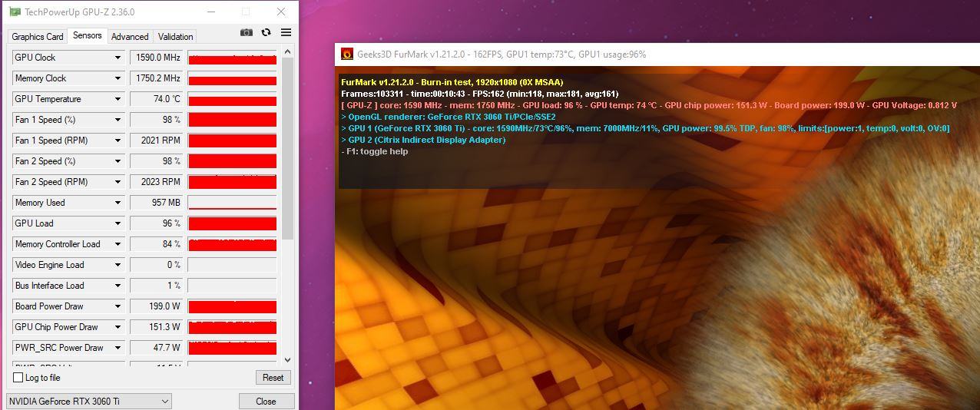Click the GPU-Z screenshot camera icon
Image resolution: width=980 pixels, height=410 pixels.
coord(246,32)
